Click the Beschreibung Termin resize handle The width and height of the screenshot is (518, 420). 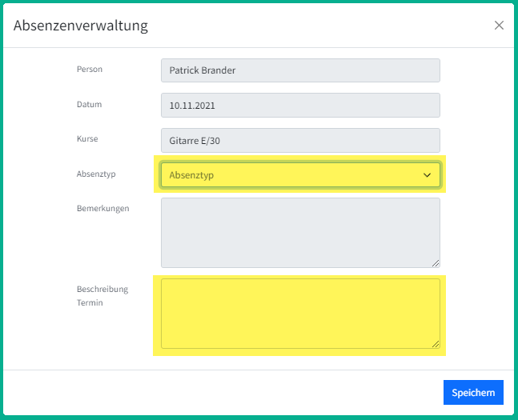(x=436, y=344)
